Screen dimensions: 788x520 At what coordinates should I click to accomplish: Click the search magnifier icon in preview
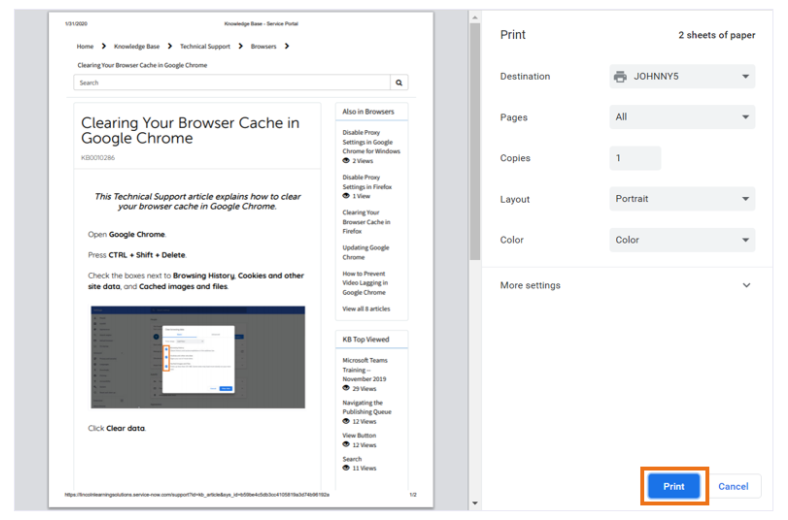pyautogui.click(x=399, y=82)
